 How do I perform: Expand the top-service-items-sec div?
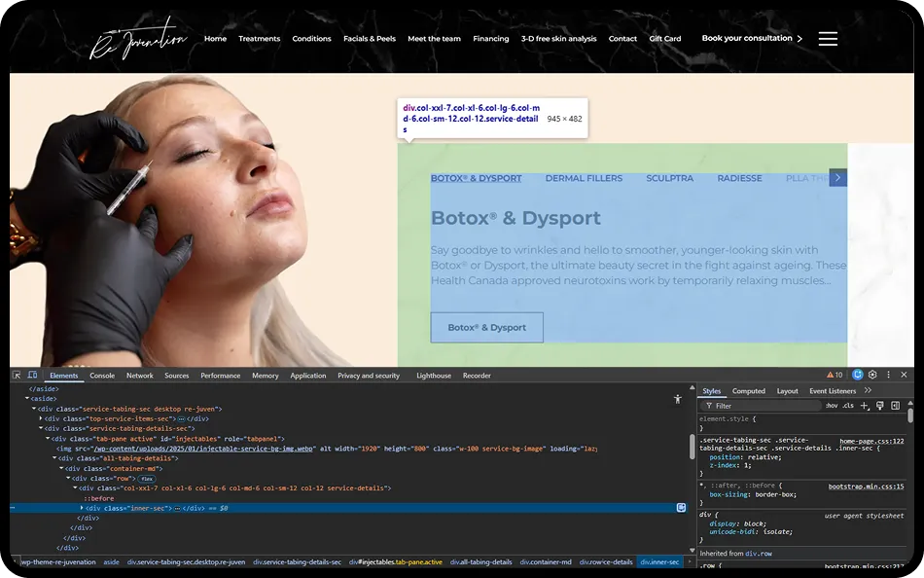tap(41, 418)
